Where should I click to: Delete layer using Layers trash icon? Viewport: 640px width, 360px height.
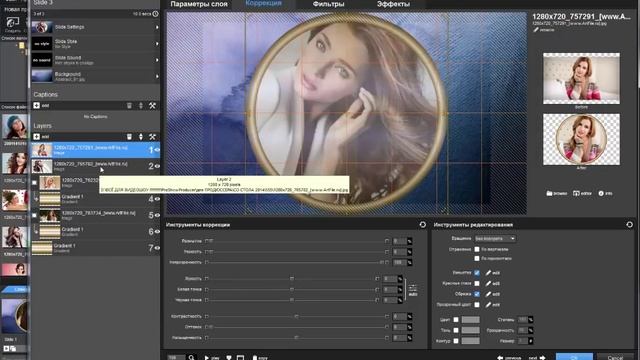coord(129,137)
